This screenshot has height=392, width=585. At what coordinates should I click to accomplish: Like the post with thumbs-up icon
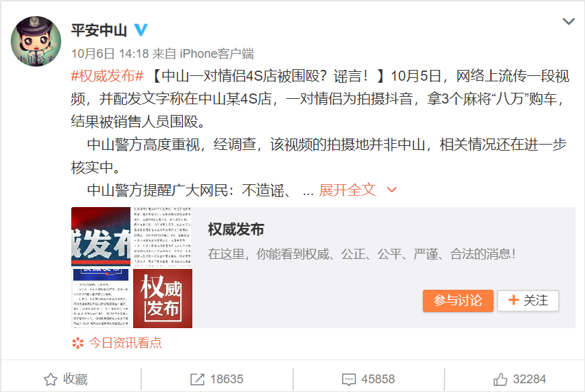coord(500,379)
